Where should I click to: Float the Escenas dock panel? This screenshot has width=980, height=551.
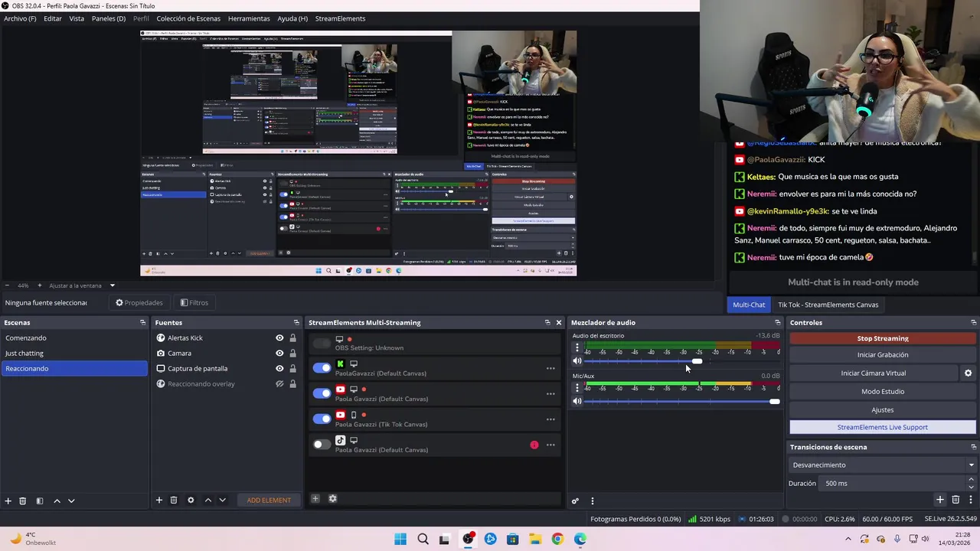click(x=142, y=322)
